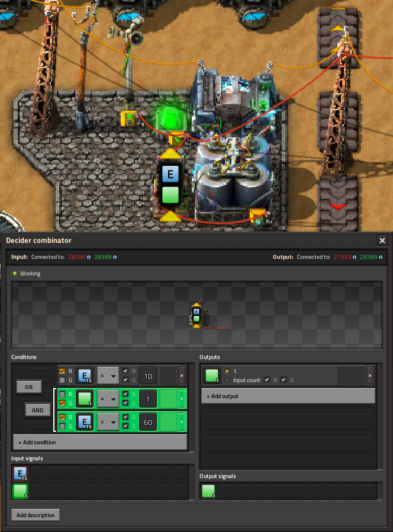Click the E signal in the third condition
393x532 pixels.
pos(85,421)
